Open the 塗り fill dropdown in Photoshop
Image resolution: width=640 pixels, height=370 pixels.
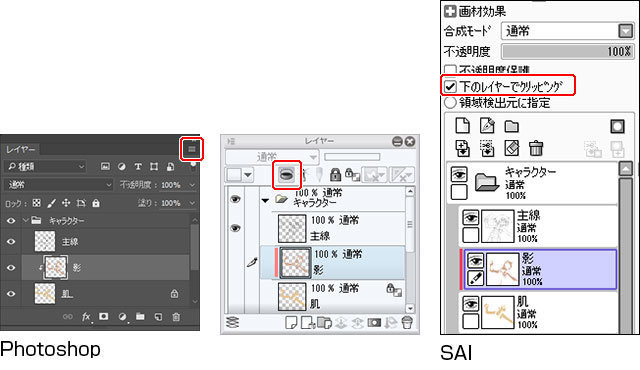click(x=192, y=203)
